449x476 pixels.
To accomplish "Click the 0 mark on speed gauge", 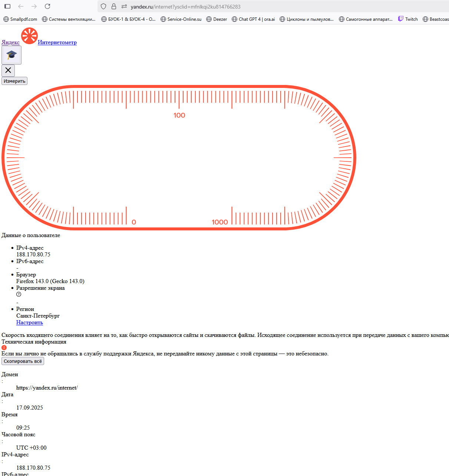I will [134, 222].
